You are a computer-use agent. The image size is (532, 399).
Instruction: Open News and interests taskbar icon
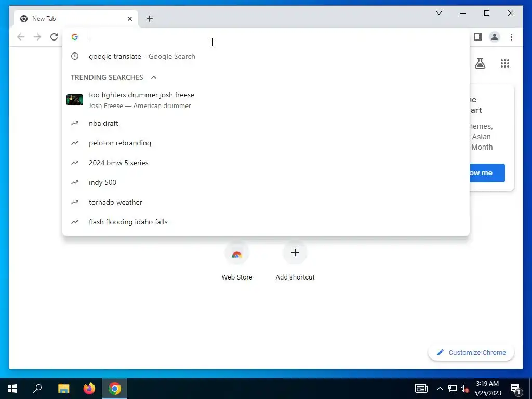[x=421, y=389]
